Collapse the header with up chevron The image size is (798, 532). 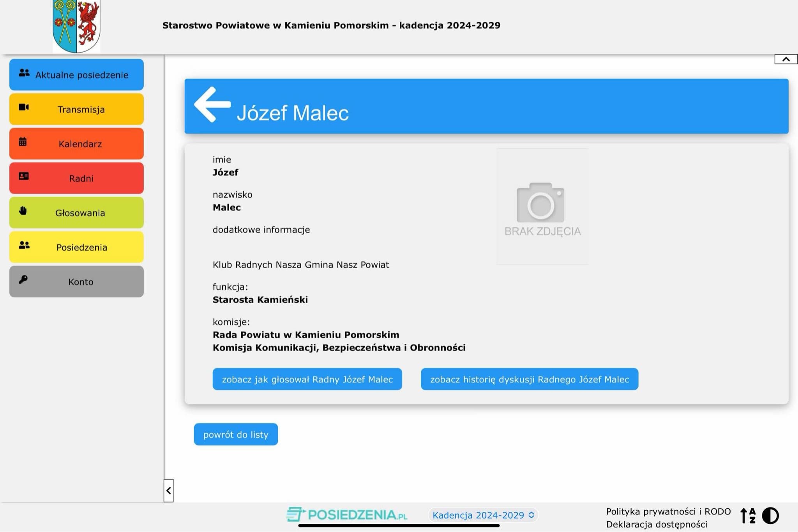click(786, 59)
